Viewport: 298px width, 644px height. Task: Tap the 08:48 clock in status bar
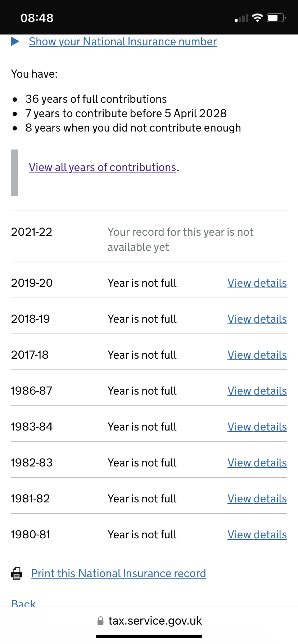coord(37,18)
